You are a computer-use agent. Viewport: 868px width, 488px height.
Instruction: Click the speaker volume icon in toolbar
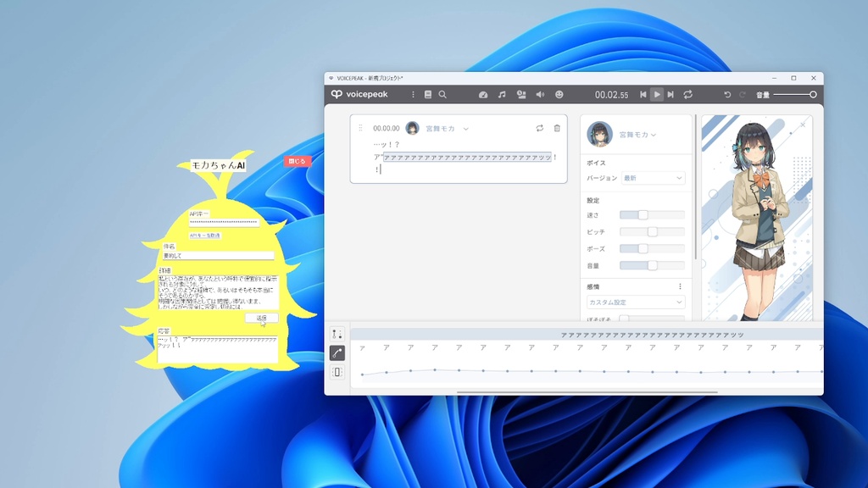540,95
